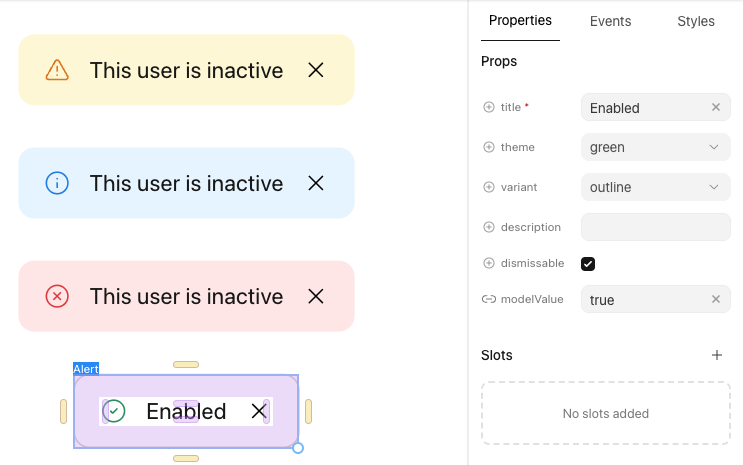Add a new slot with plus icon
The width and height of the screenshot is (743, 465).
[716, 355]
